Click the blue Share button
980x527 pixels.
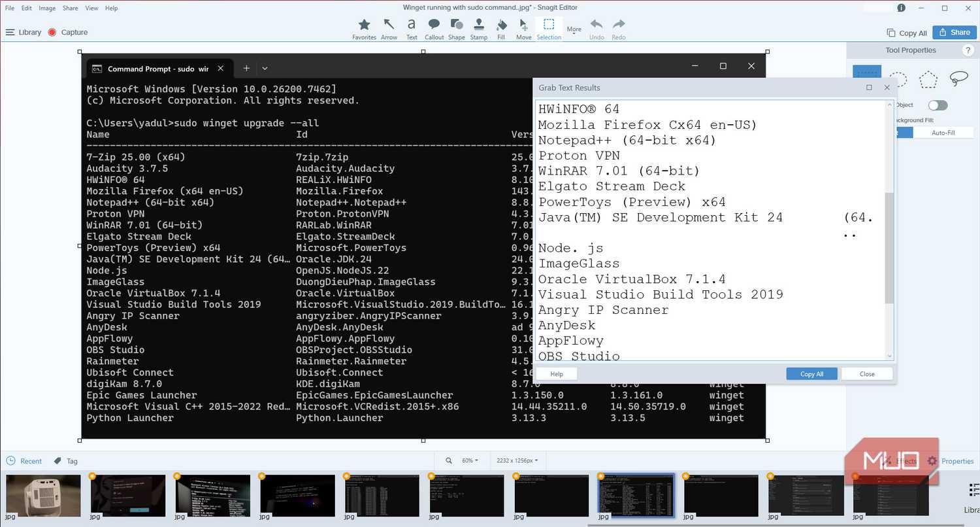tap(954, 32)
